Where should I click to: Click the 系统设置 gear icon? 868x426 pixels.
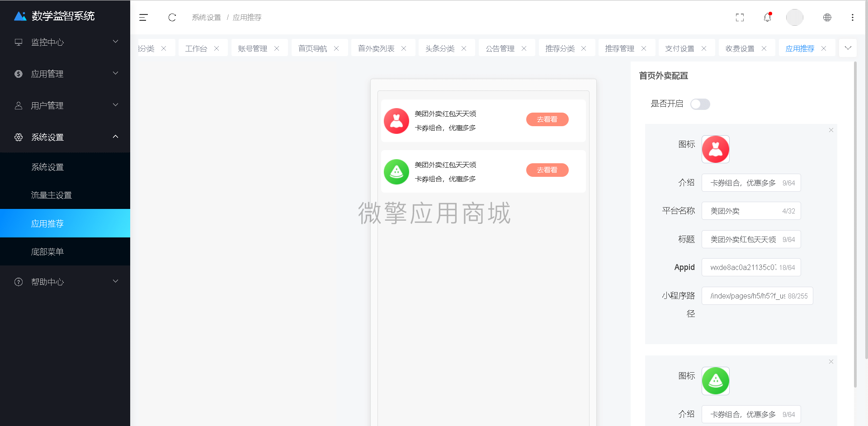tap(19, 137)
